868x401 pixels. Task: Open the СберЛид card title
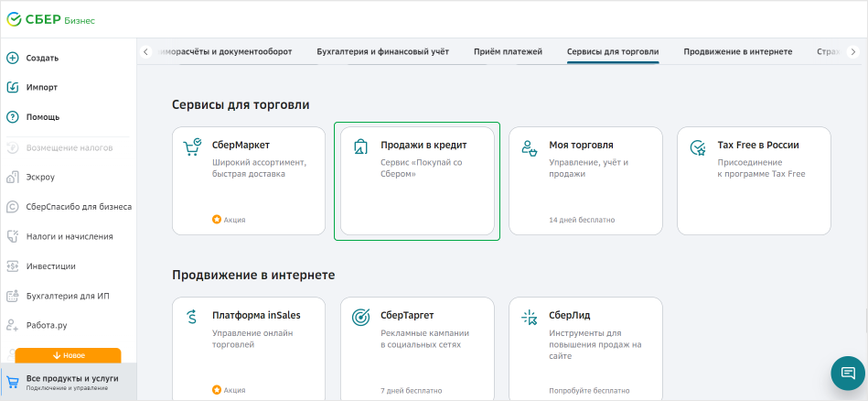[570, 315]
